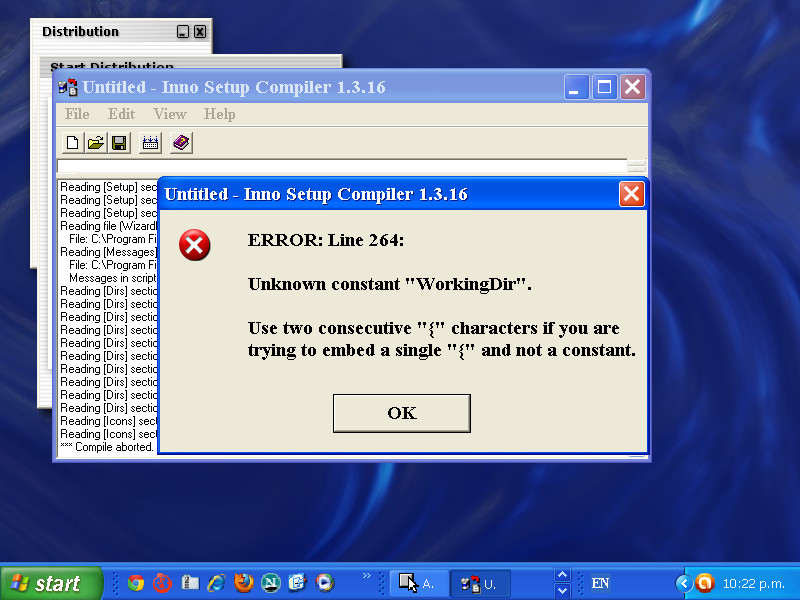The height and width of the screenshot is (600, 800).
Task: Click the taskbar scroll down arrow
Action: [x=562, y=591]
